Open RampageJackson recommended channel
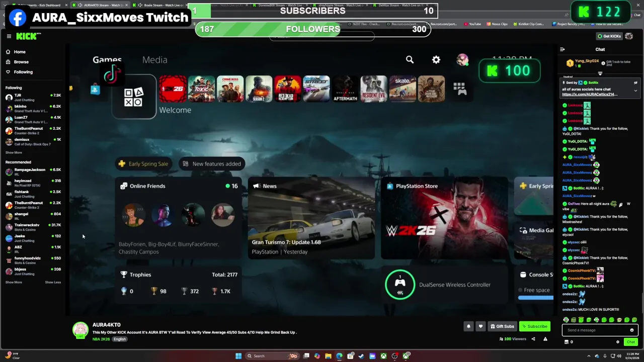Image resolution: width=644 pixels, height=362 pixels. pyautogui.click(x=33, y=171)
